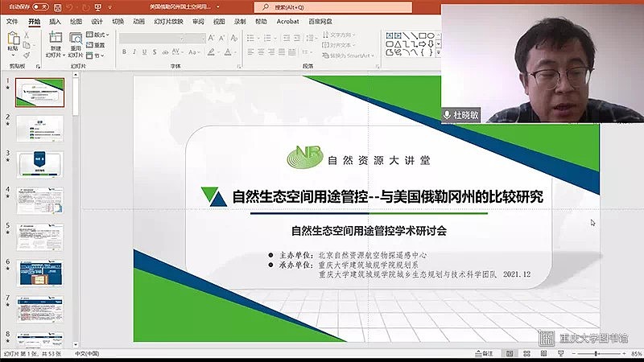Expand the shapes gallery More arrow

[x=438, y=53]
